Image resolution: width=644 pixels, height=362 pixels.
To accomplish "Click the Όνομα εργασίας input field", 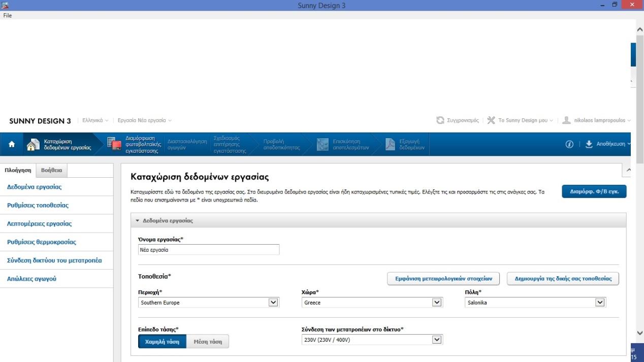I will [209, 250].
